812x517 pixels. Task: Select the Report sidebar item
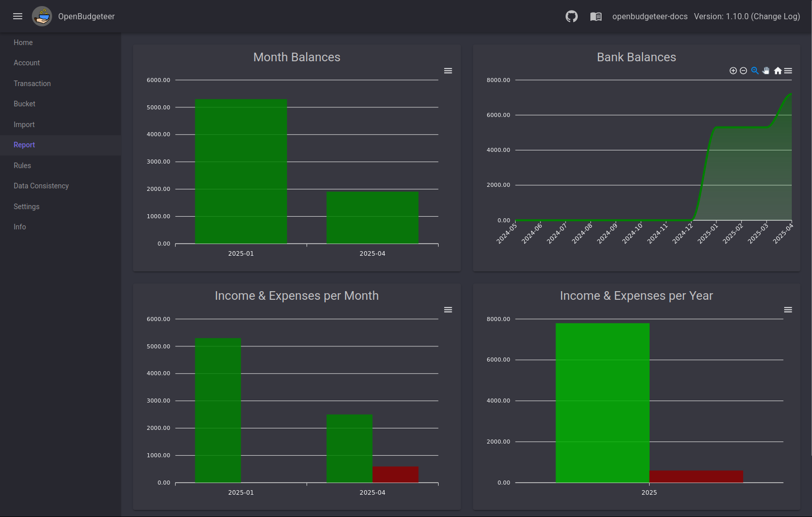click(x=60, y=145)
